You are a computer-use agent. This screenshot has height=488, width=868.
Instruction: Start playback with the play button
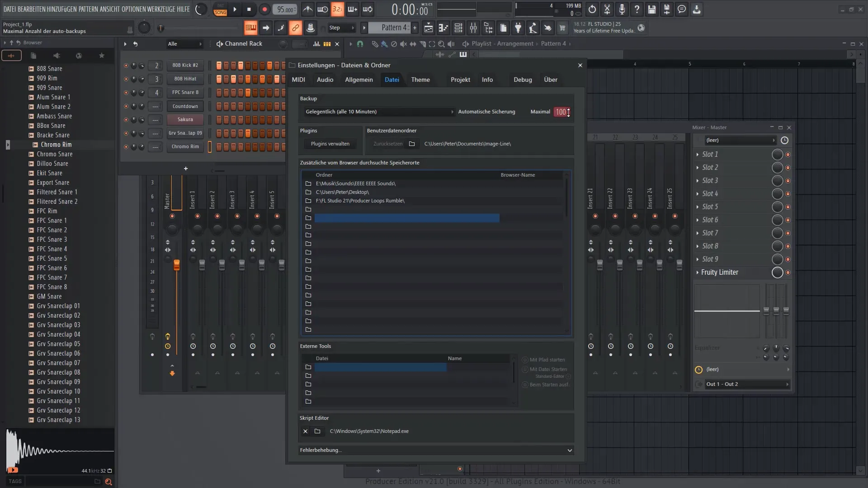(x=235, y=9)
